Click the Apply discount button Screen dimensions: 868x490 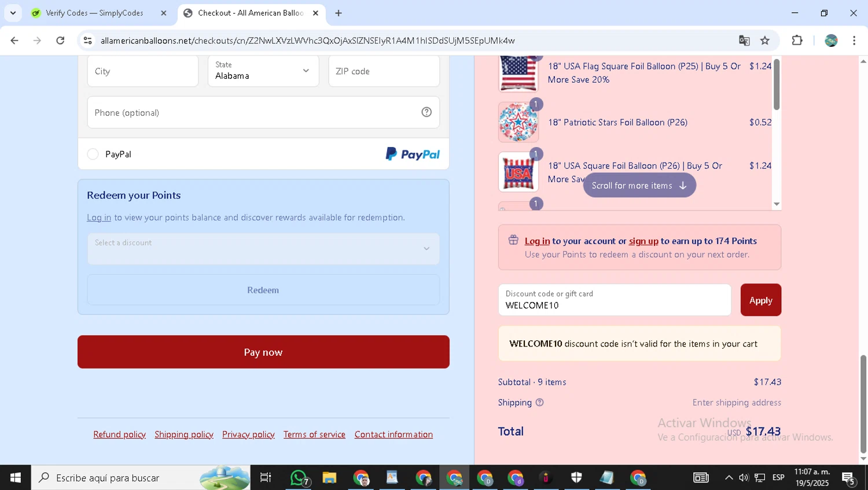pyautogui.click(x=761, y=300)
